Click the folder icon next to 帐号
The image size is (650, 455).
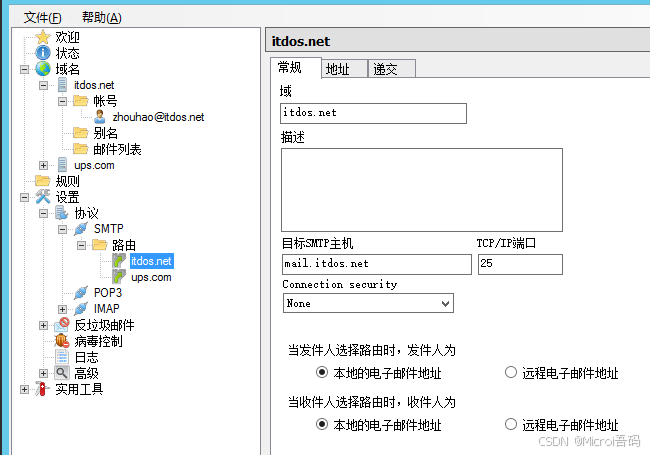tap(81, 101)
